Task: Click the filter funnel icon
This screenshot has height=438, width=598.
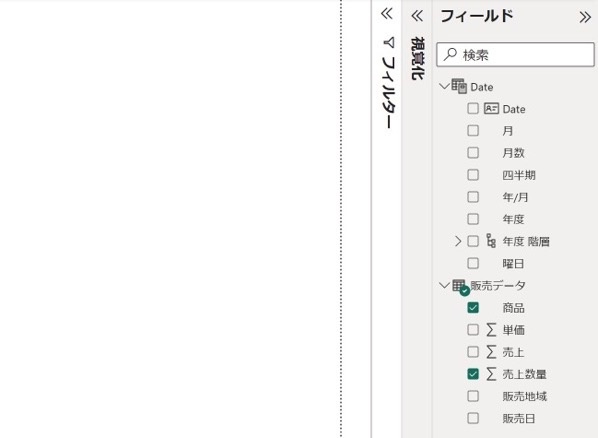Action: pos(389,42)
